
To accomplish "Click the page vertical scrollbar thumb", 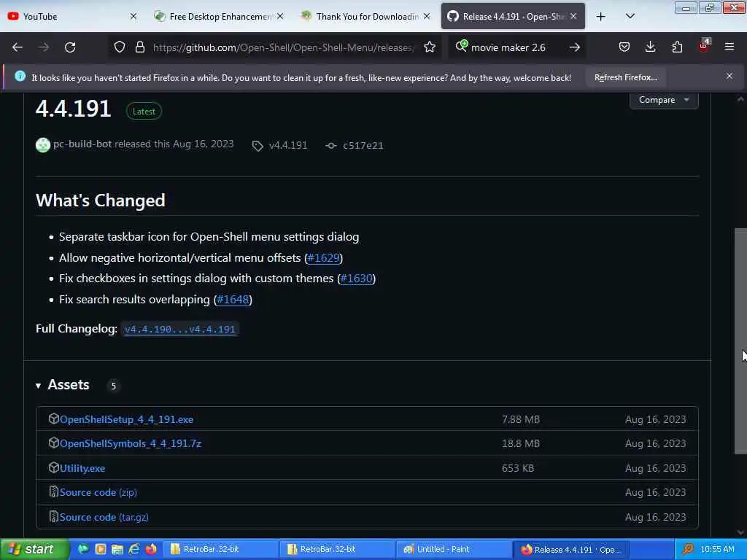I will click(740, 341).
